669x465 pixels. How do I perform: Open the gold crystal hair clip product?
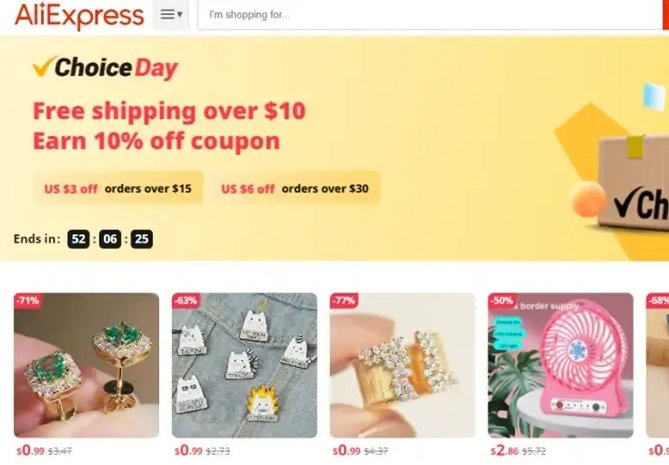tap(402, 365)
